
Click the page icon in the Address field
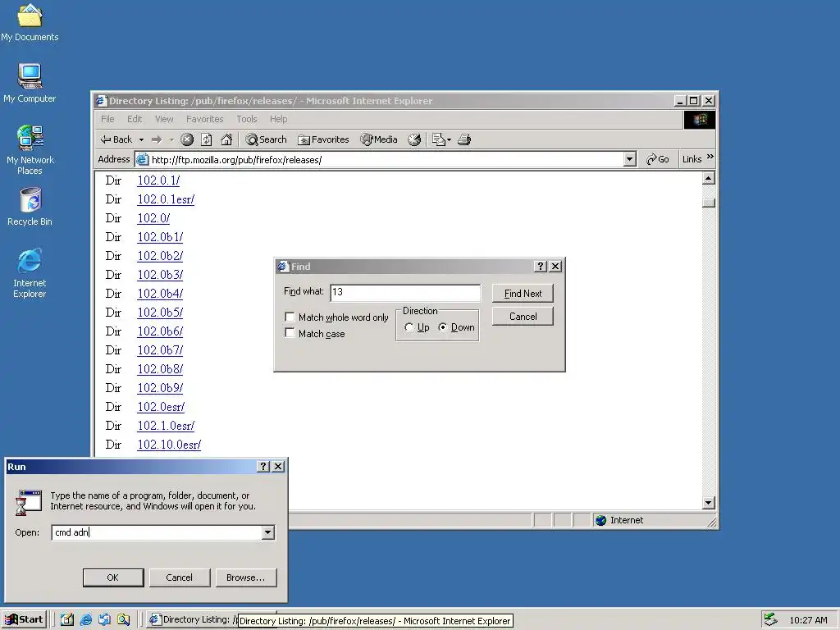point(143,160)
